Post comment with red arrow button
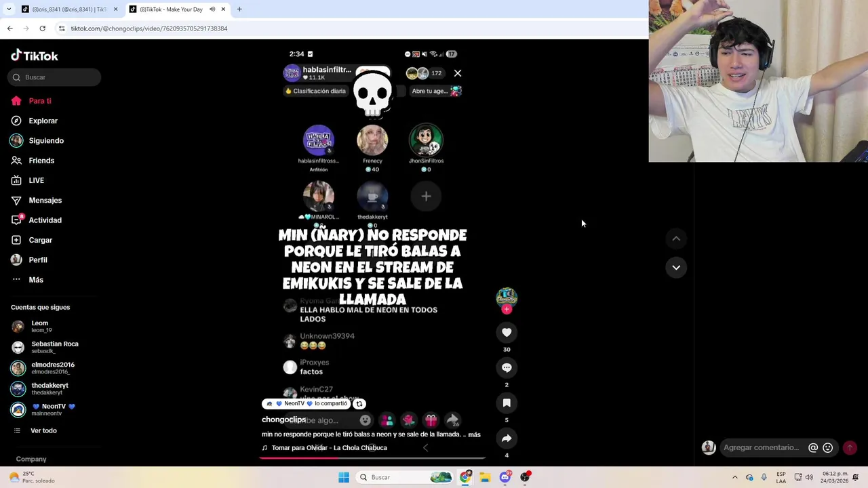This screenshot has height=488, width=868. pos(850,447)
